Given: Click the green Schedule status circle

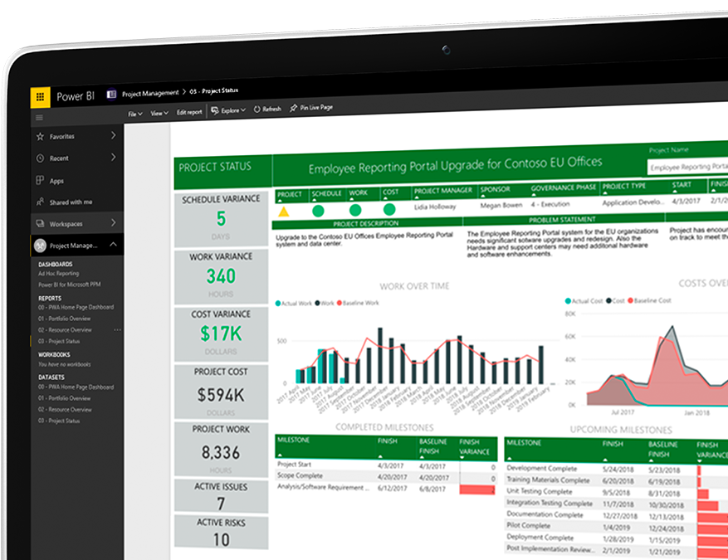Looking at the screenshot, I should [x=318, y=211].
